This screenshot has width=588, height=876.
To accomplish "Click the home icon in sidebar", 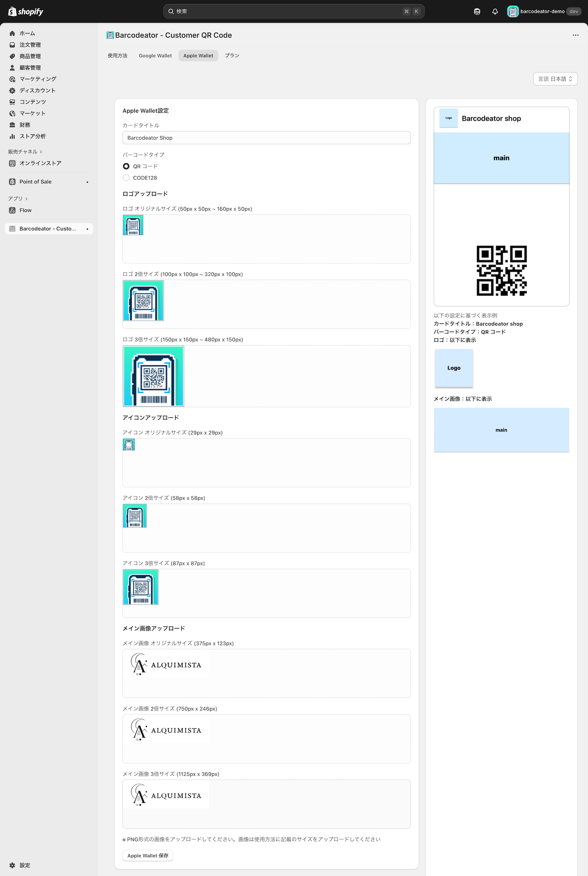I will point(12,33).
